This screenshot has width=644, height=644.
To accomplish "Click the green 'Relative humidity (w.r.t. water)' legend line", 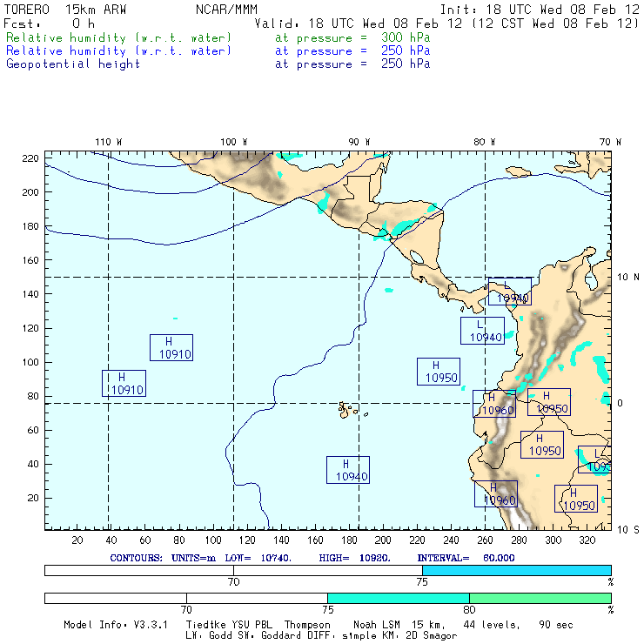I will 118,37.
